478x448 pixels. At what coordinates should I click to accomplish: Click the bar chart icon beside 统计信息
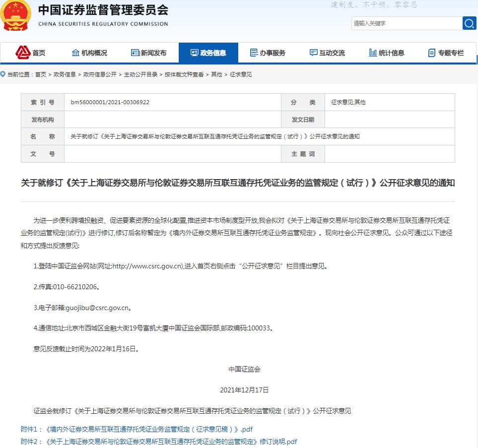(x=373, y=53)
